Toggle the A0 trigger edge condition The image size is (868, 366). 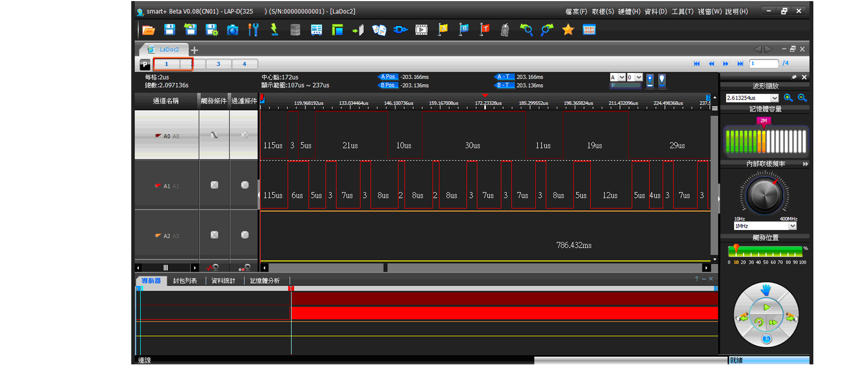tap(214, 135)
